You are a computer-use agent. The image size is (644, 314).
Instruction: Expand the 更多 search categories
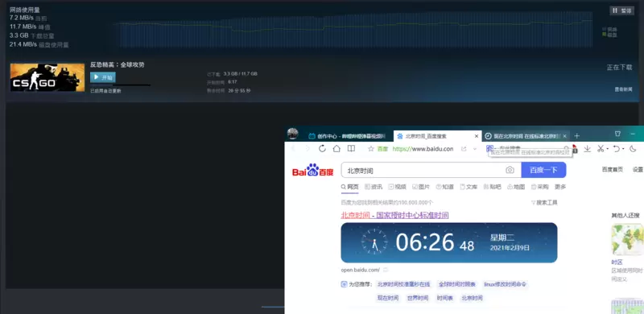click(x=560, y=187)
